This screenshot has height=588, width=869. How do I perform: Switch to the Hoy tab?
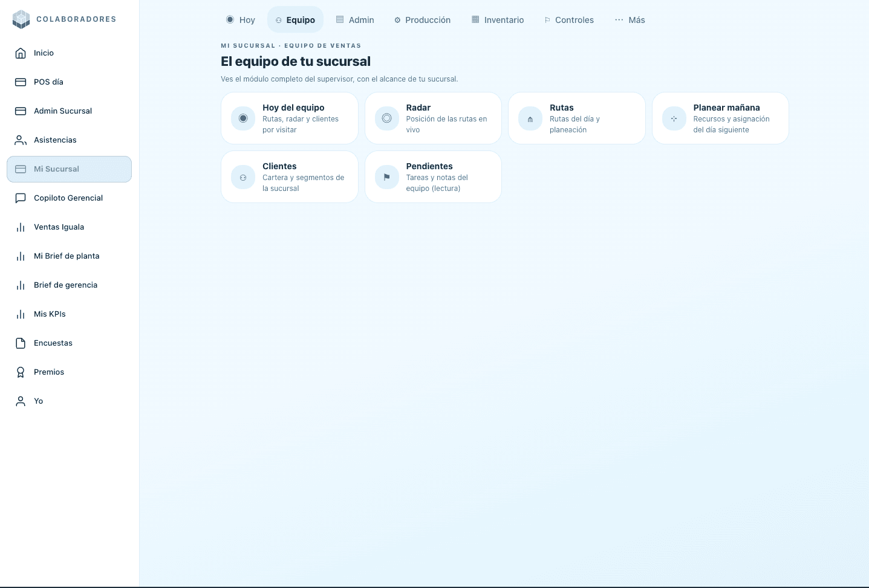(241, 20)
